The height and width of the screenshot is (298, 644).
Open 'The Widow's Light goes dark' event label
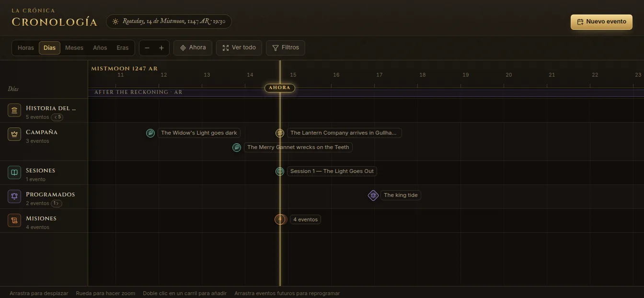pos(199,133)
